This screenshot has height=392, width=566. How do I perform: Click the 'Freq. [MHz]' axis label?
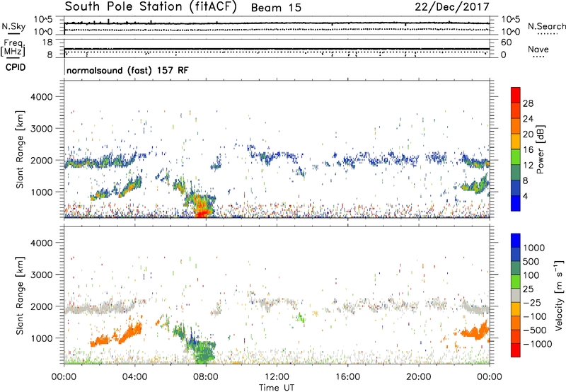13,48
